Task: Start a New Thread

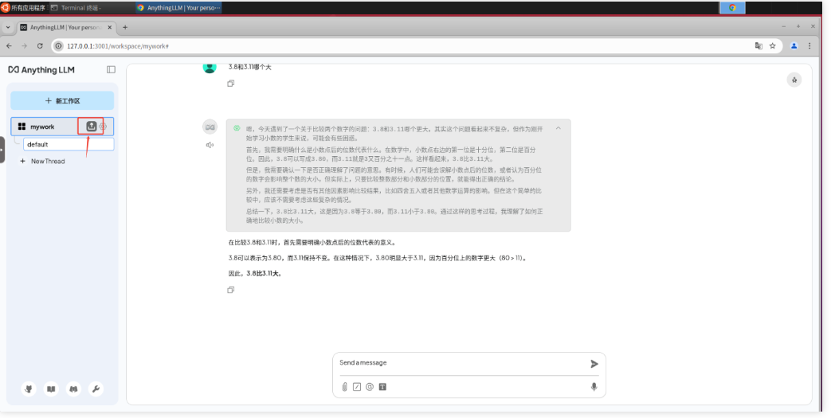Action: click(42, 161)
